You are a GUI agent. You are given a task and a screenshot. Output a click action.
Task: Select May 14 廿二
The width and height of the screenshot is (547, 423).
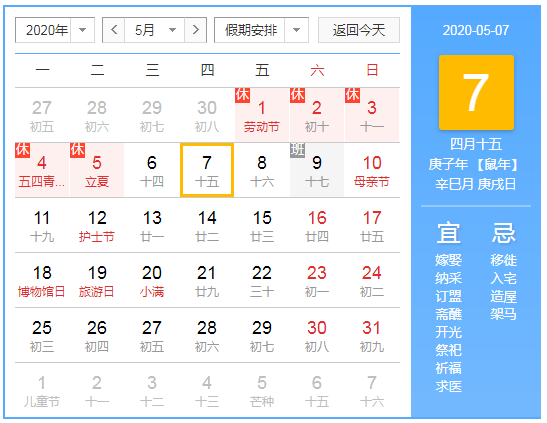pyautogui.click(x=207, y=225)
